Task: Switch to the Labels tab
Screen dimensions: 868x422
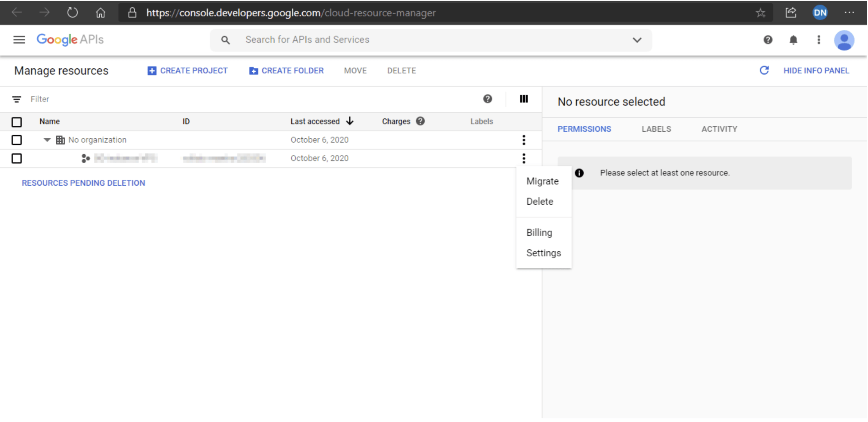Action: click(x=656, y=129)
